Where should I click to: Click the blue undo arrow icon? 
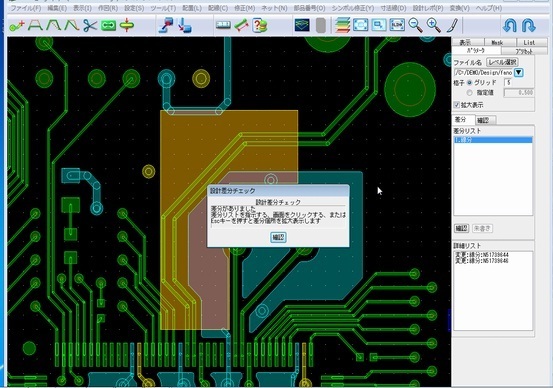click(510, 25)
